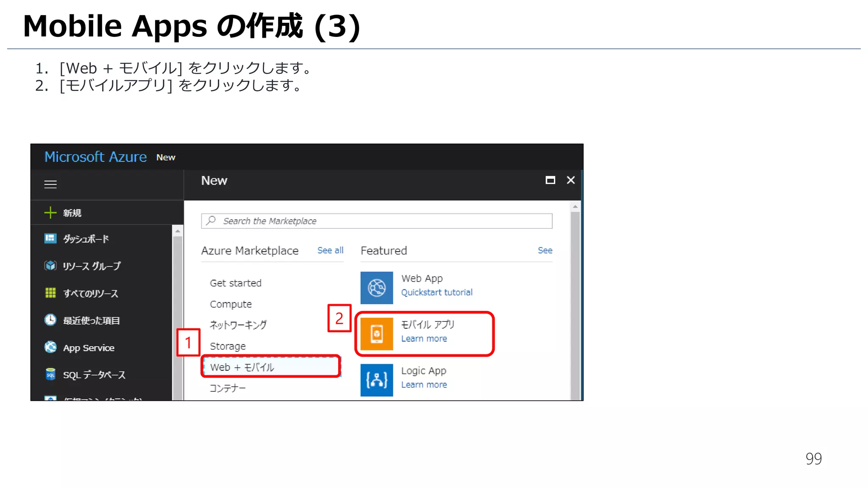Click the リソース グループ cube icon
The height and width of the screenshot is (488, 868).
(x=50, y=266)
